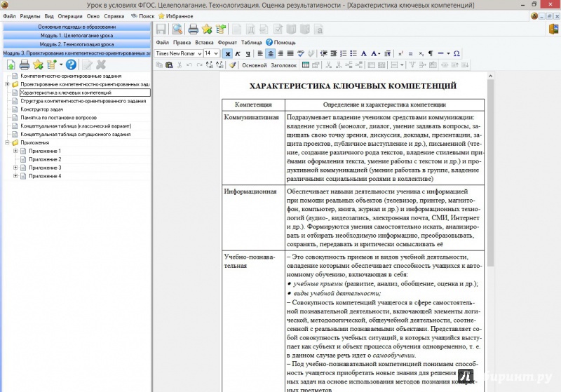Screen dimensions: 561x392
Task: Toggle underline Ч formatting
Action: coord(248,54)
